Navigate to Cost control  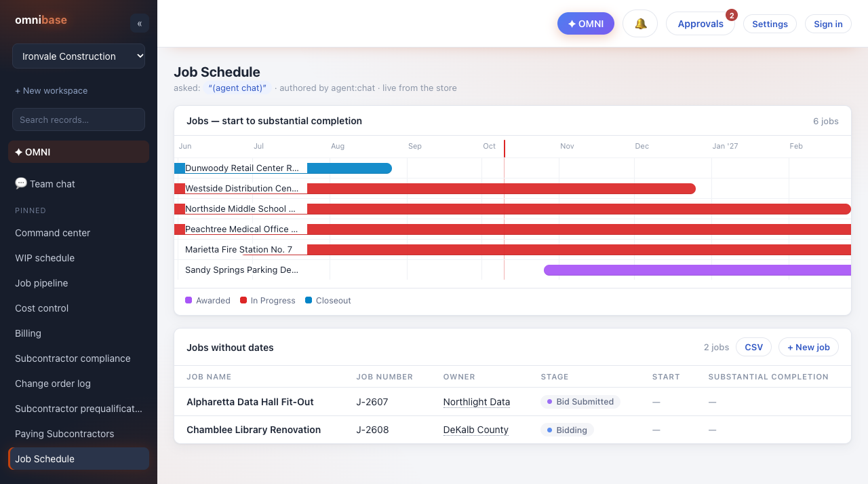point(79,308)
